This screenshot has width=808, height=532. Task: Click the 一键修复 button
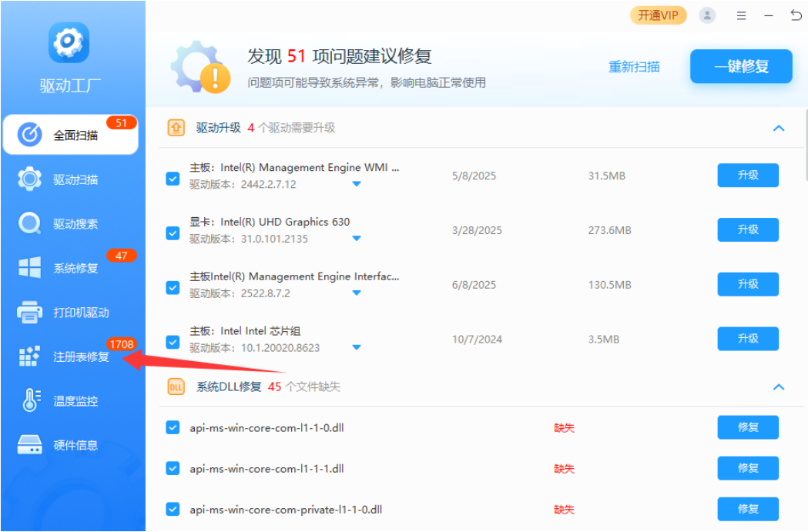[741, 66]
